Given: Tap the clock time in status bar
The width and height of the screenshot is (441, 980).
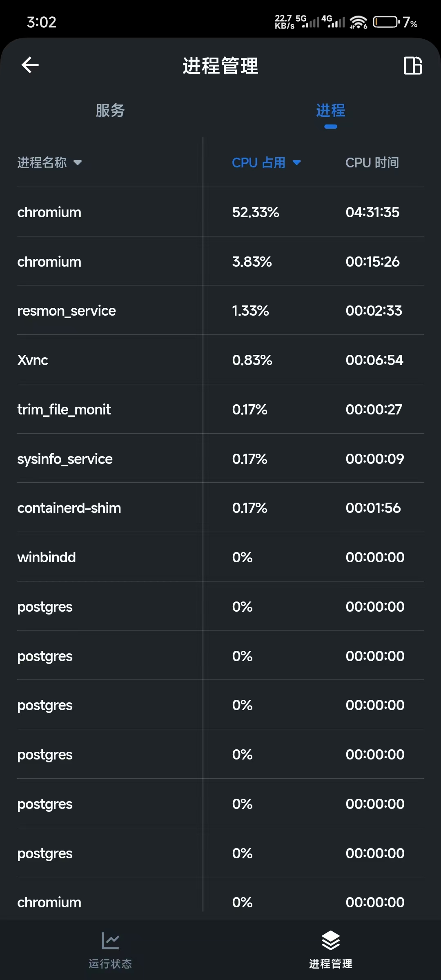Looking at the screenshot, I should pos(42,22).
